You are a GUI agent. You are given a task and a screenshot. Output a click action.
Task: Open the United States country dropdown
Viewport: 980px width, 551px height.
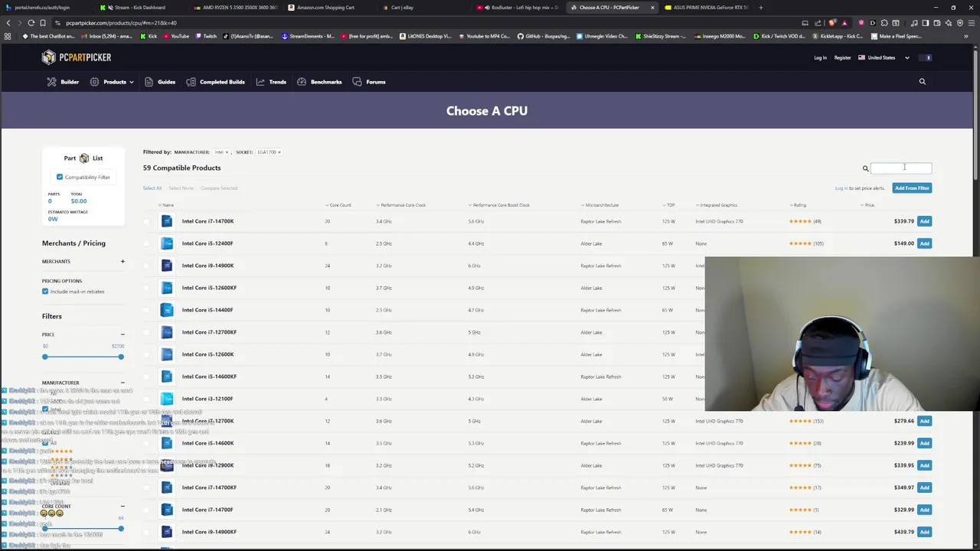[884, 57]
